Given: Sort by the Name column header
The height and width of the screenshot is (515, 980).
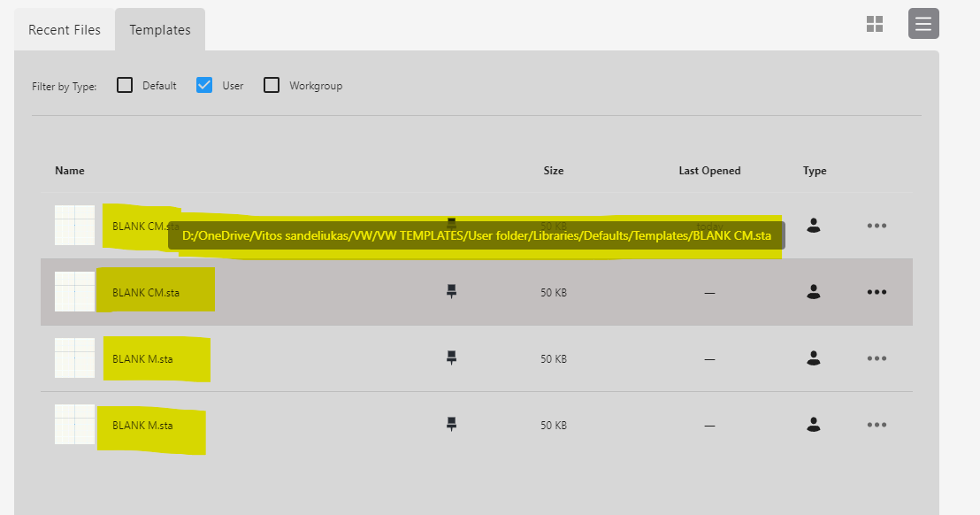Looking at the screenshot, I should tap(70, 171).
